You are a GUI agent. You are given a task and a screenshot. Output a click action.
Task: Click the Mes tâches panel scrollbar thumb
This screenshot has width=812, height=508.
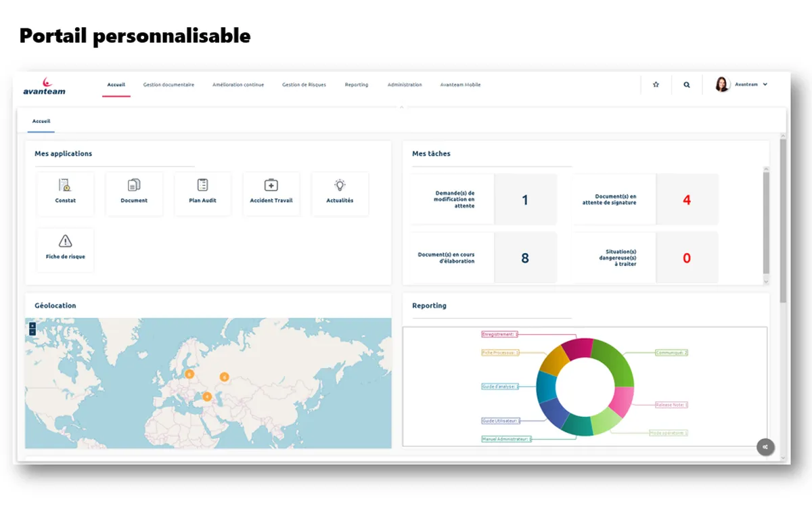(x=766, y=223)
